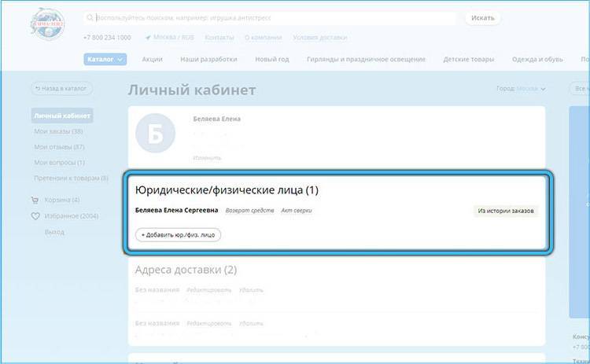Open Мои заказы (38)
This screenshot has width=590, height=364.
click(58, 131)
